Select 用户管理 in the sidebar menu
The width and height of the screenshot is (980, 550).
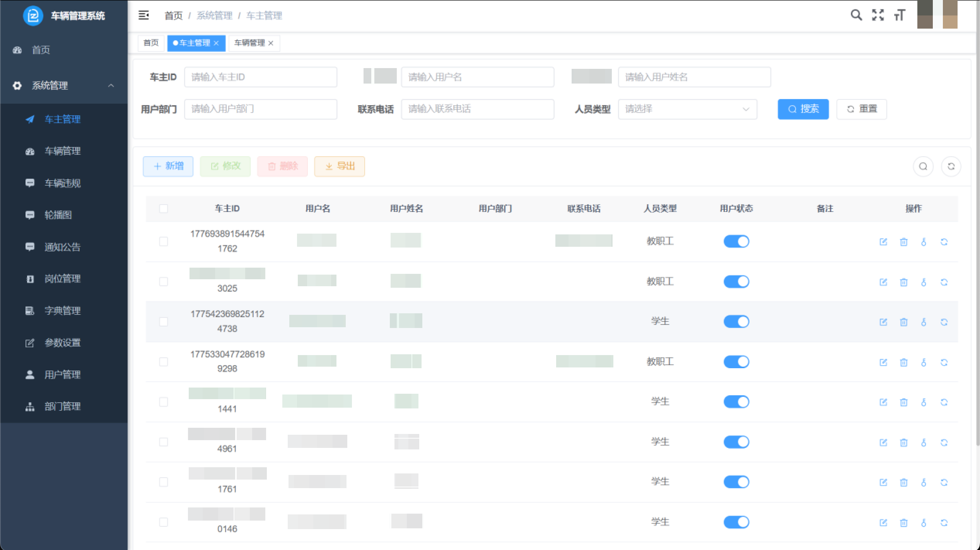click(62, 374)
